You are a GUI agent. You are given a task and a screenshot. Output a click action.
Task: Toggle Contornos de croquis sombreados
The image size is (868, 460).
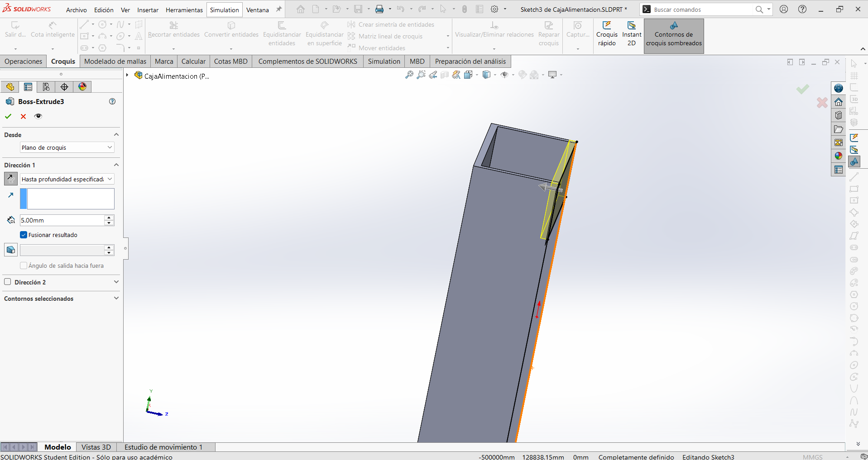pos(674,36)
